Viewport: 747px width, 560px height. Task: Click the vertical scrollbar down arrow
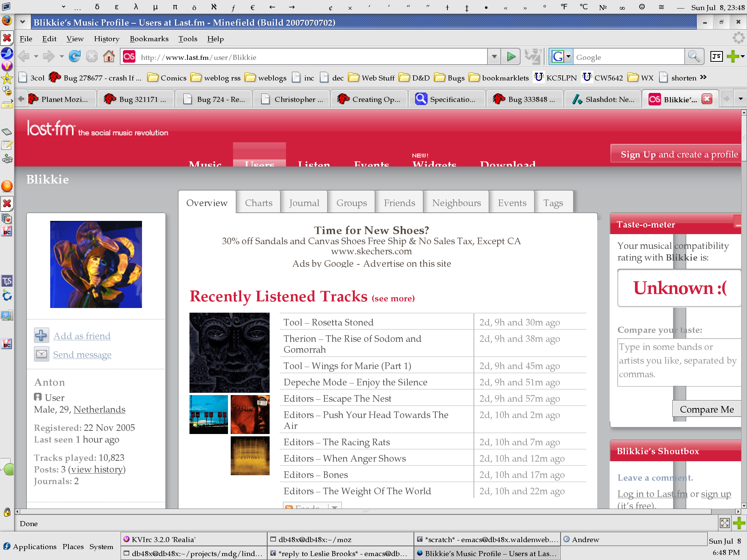coord(744,506)
